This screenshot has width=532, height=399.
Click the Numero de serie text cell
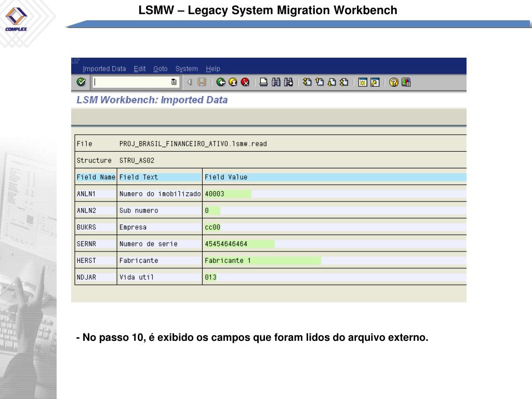[160, 244]
